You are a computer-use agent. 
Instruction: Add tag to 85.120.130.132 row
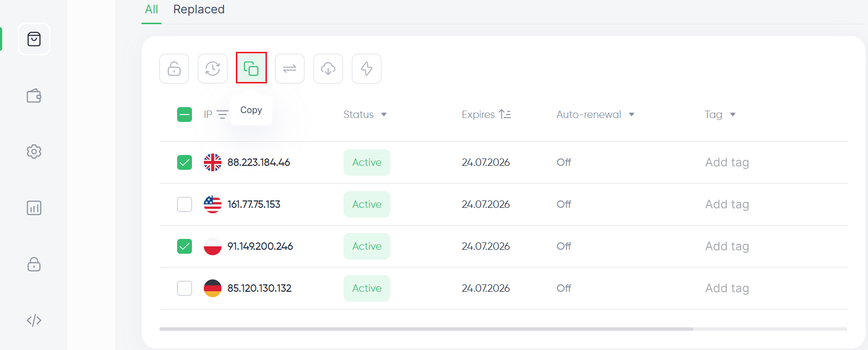(x=727, y=288)
